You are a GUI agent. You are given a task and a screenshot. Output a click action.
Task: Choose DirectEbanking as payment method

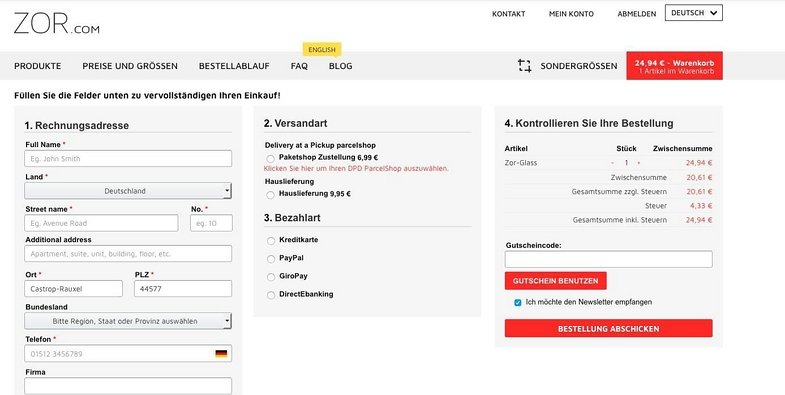tap(271, 295)
